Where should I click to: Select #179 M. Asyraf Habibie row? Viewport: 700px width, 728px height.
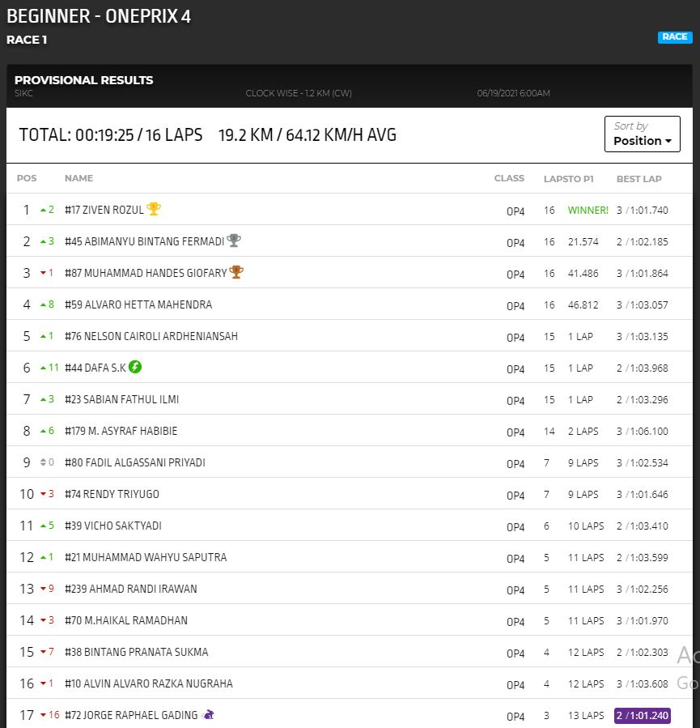121,431
